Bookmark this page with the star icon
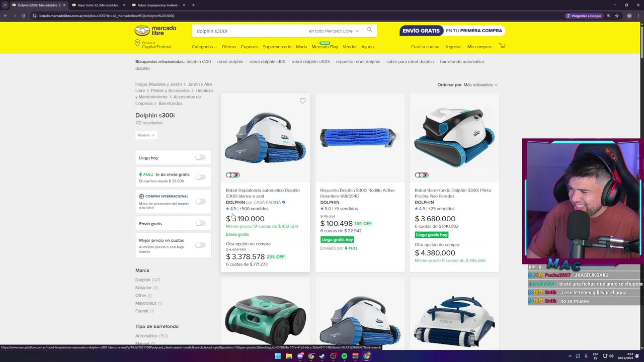644x362 pixels. tap(617, 16)
